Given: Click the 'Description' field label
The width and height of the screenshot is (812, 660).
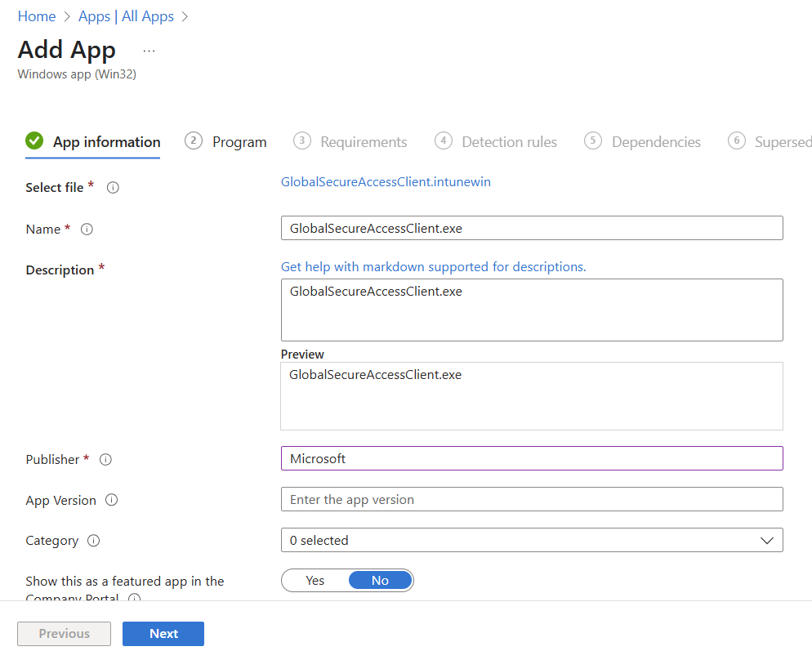Looking at the screenshot, I should (x=60, y=270).
